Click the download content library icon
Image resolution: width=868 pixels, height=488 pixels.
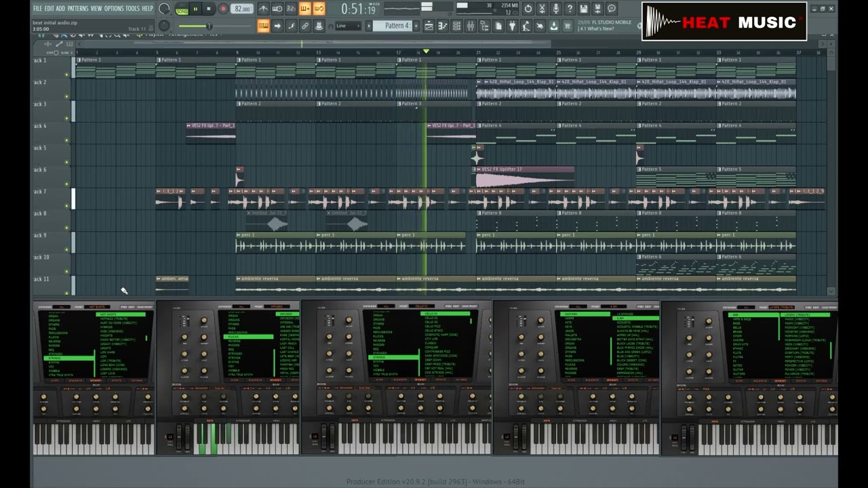pyautogui.click(x=554, y=26)
